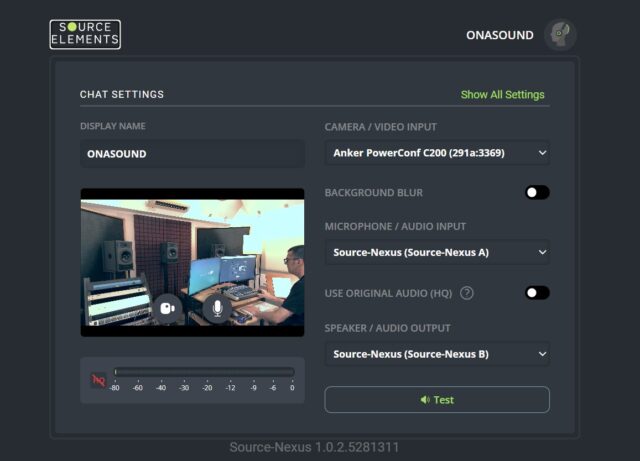
Task: Open the Microphone / Audio Input dropdown
Action: (x=437, y=252)
